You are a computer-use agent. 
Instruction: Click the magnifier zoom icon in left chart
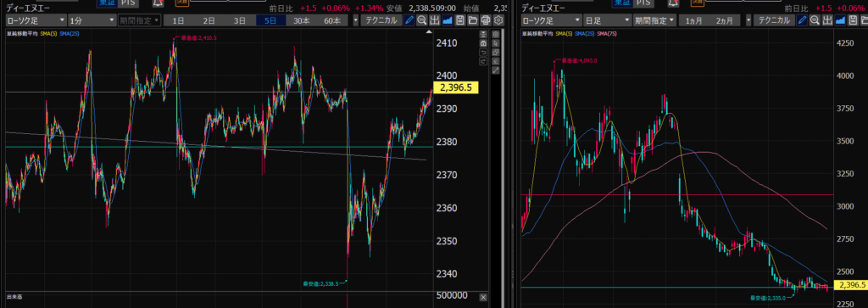422,20
